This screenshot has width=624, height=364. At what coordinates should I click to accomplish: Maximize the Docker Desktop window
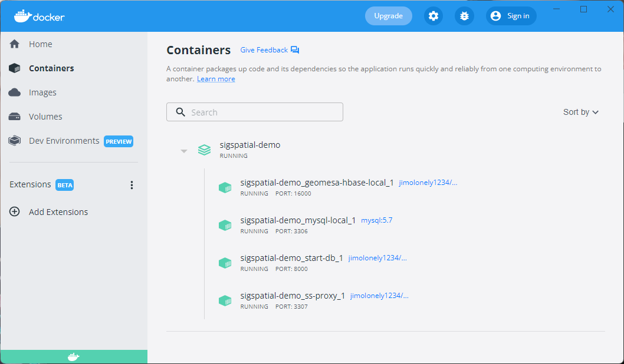tap(583, 9)
